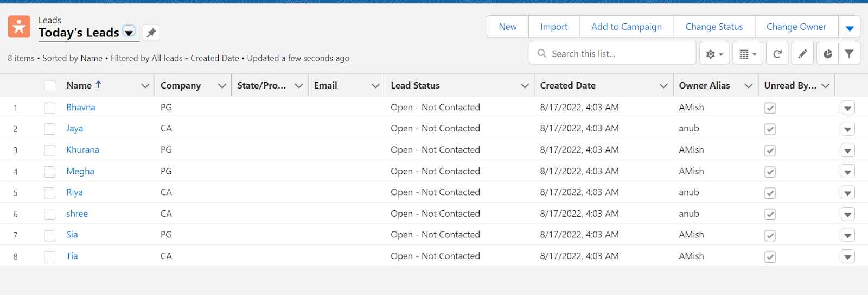Click the Change Owner button
Image resolution: width=868 pixels, height=295 pixels.
click(x=796, y=27)
